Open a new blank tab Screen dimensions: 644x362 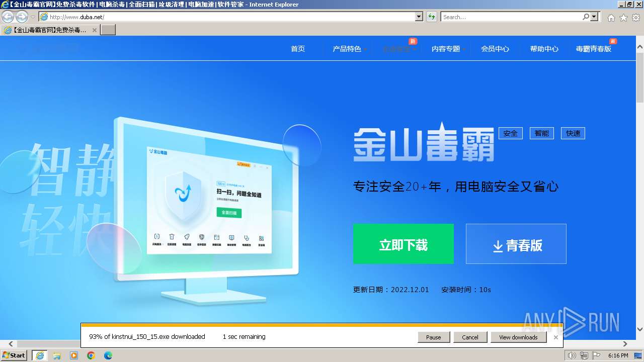(108, 30)
